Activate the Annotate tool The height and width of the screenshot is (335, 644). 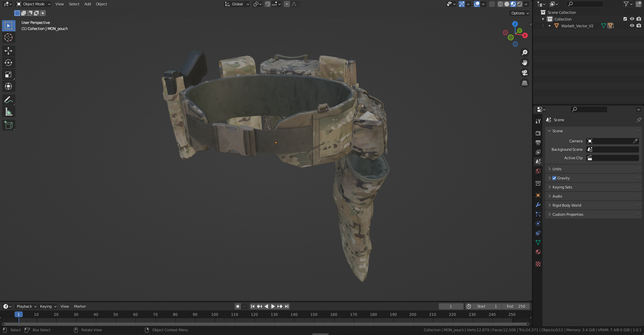[x=8, y=100]
